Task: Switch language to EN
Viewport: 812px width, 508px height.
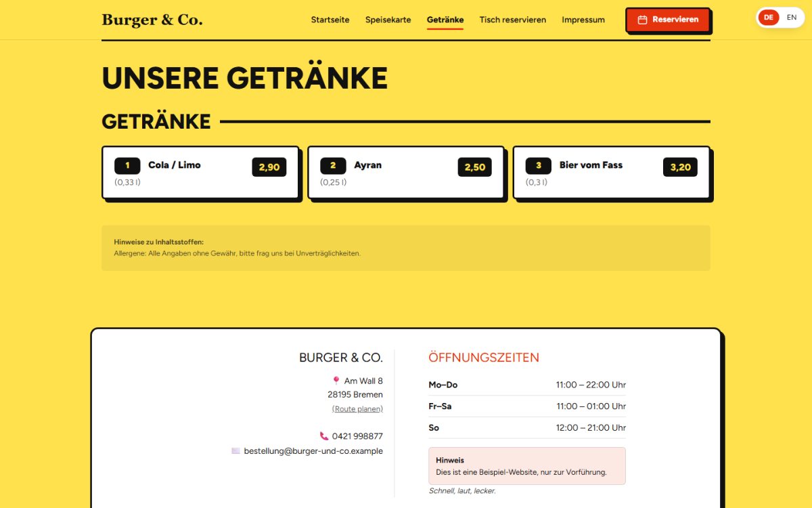Action: tap(792, 18)
